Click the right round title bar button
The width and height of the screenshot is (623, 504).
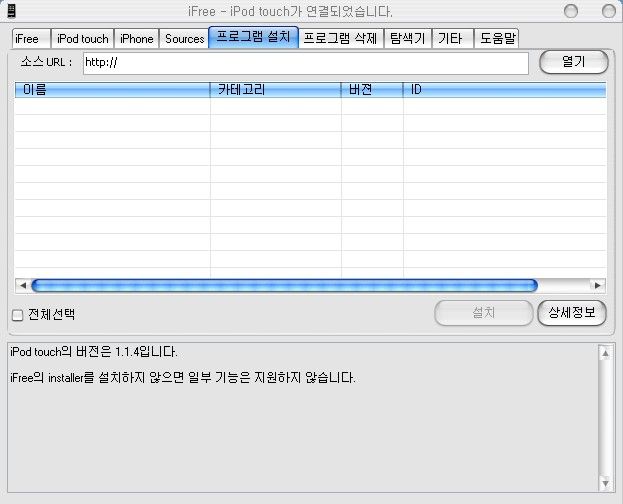[x=609, y=12]
